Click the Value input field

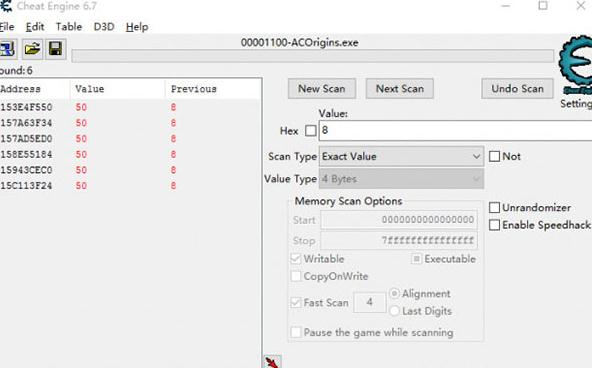click(455, 131)
